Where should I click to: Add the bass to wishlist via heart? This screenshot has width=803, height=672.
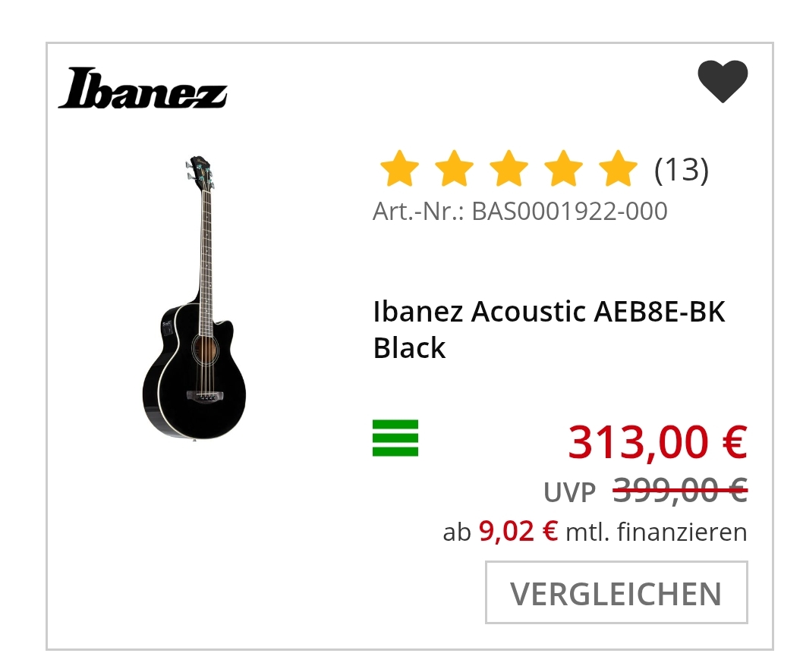pyautogui.click(x=723, y=81)
